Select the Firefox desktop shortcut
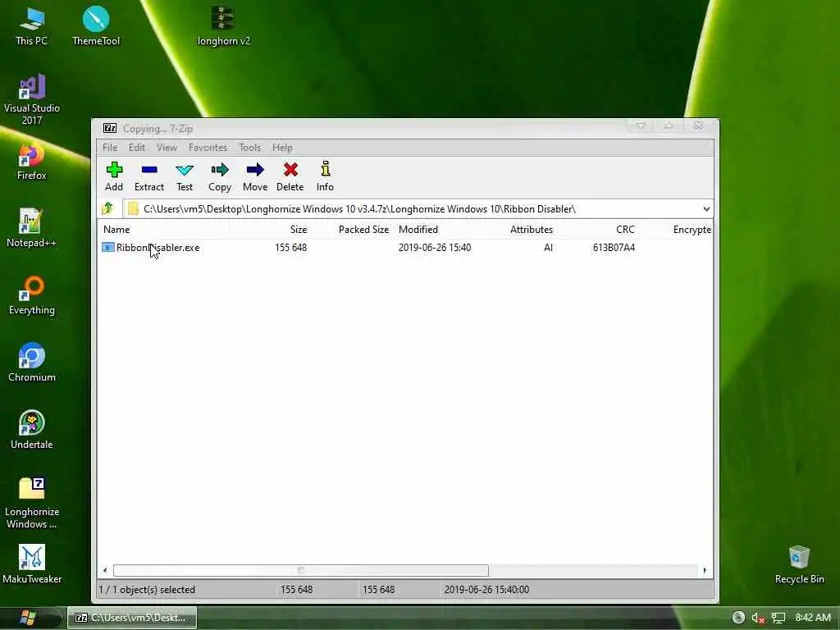 pos(32,162)
